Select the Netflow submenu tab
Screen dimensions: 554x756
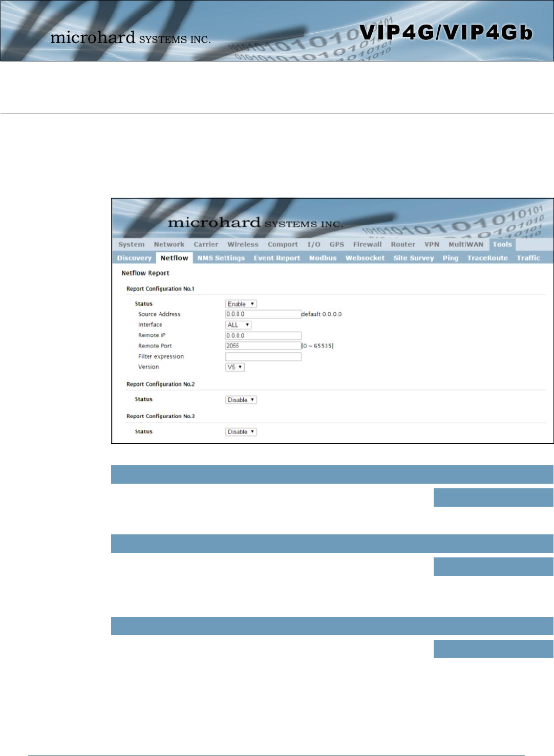174,258
